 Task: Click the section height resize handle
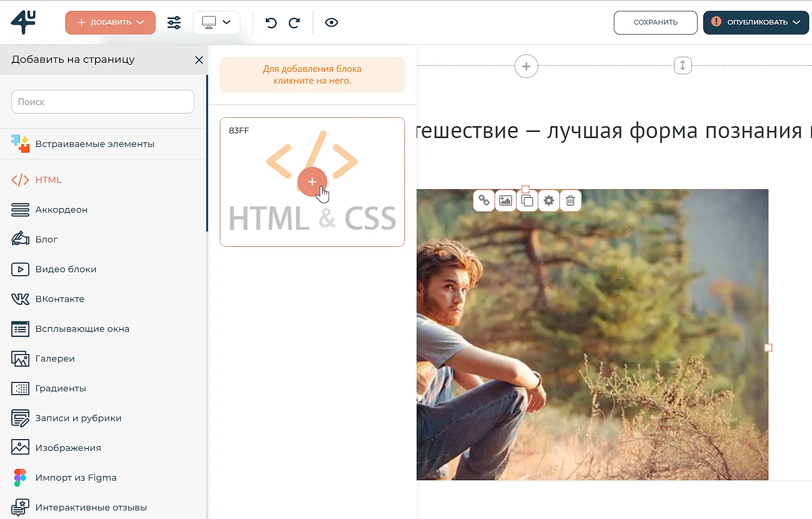pyautogui.click(x=682, y=66)
